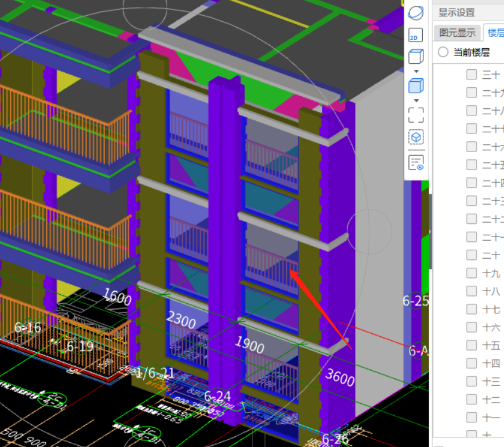504x447 pixels.
Task: Check the 二十四 floor checkbox
Action: coord(472,183)
